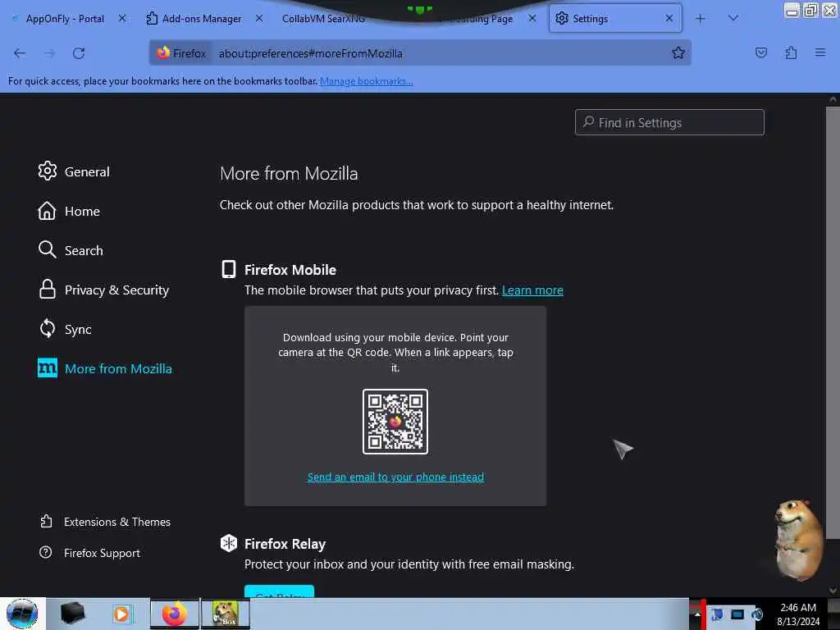Open the Search settings category
Screen dimensions: 840x630
(x=71, y=250)
